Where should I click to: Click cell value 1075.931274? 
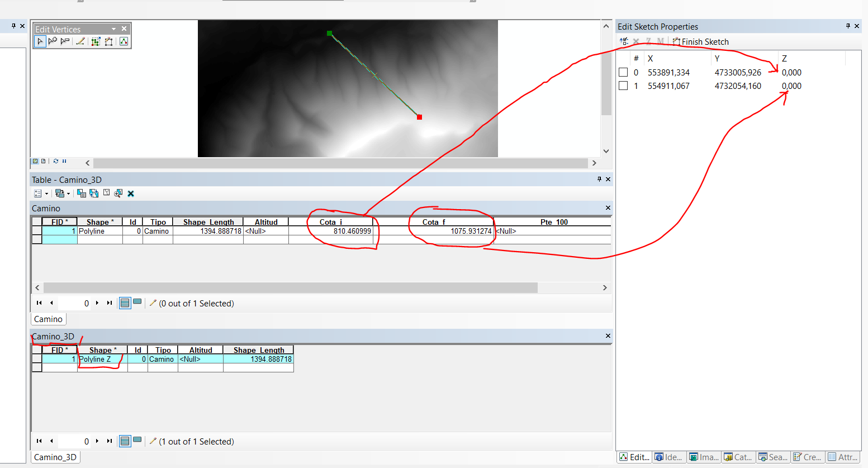[x=471, y=231]
